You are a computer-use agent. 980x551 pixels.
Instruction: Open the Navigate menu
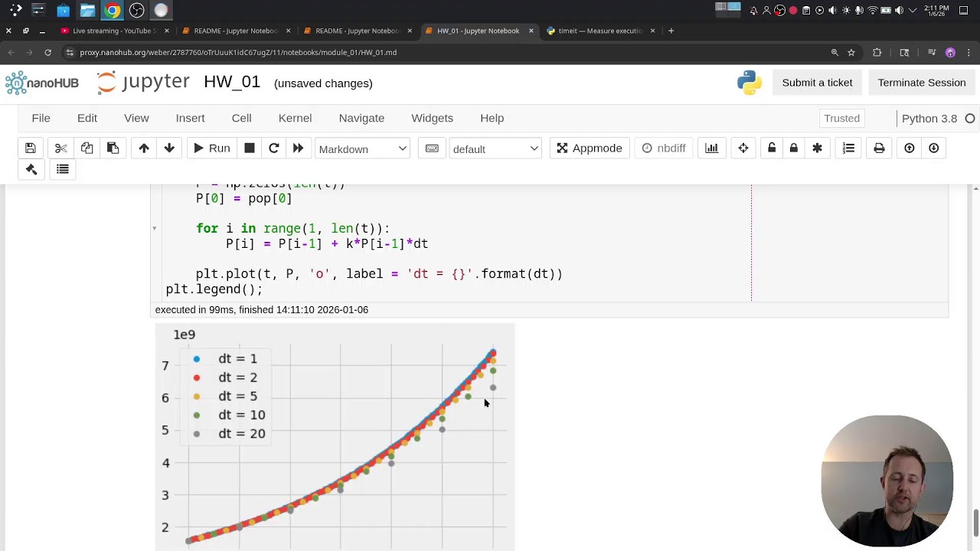pos(361,118)
